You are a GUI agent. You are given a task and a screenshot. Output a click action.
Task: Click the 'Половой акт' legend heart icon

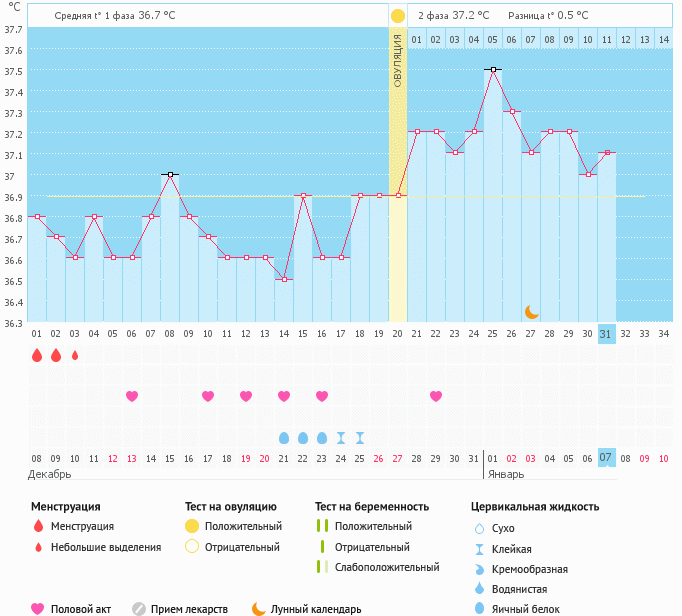[38, 608]
